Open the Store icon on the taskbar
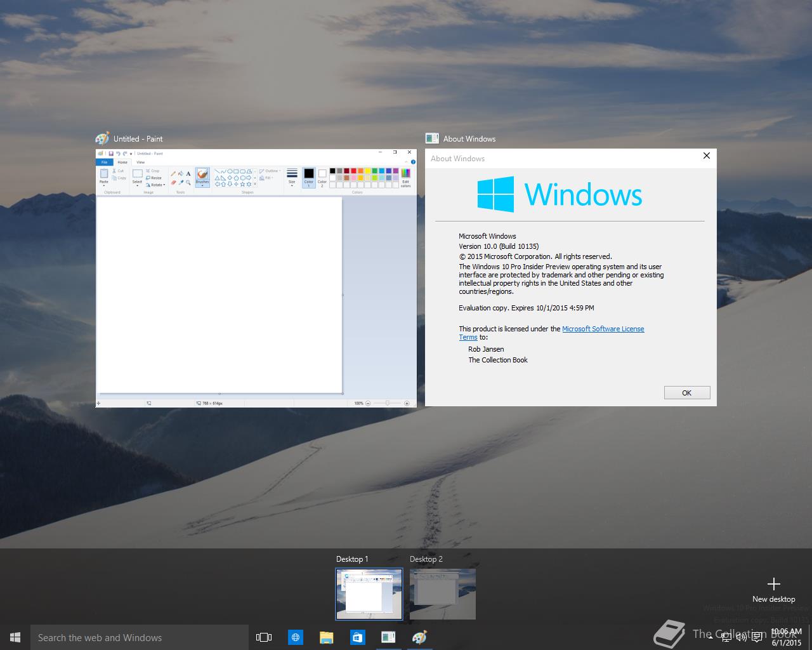Screen dimensions: 812x650 357,637
